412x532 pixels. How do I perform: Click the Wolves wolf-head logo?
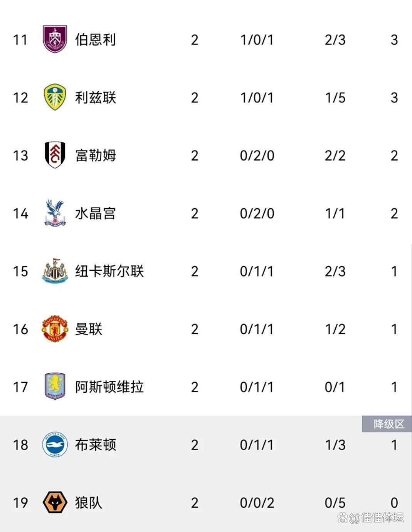tap(55, 502)
